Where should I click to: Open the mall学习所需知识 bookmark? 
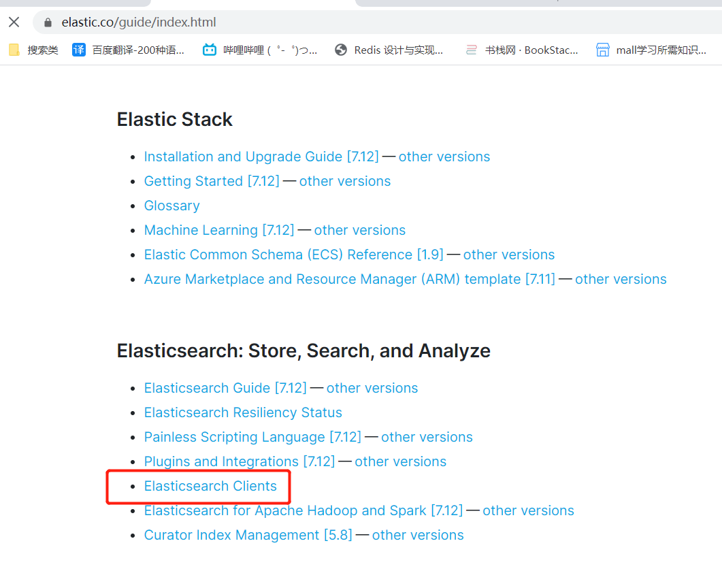[651, 50]
